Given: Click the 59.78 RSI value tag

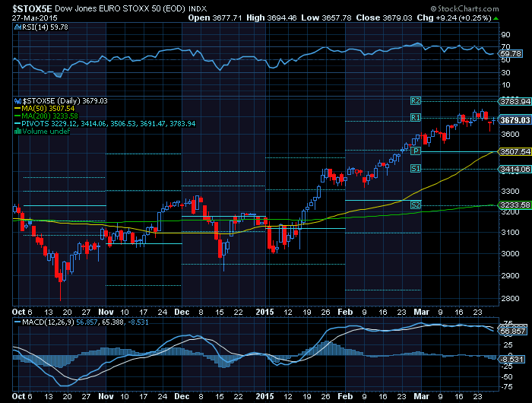Looking at the screenshot, I should coord(511,54).
